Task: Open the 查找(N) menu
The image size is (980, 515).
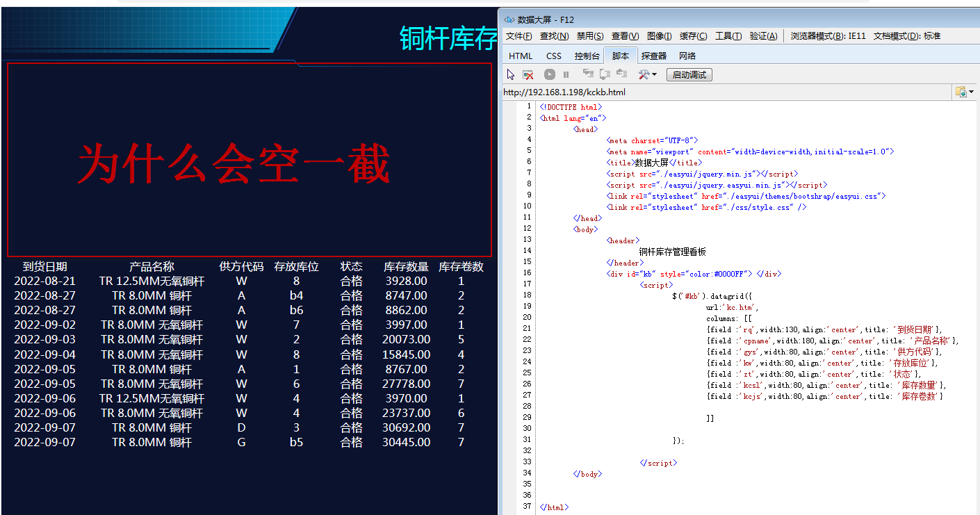Action: (x=554, y=36)
